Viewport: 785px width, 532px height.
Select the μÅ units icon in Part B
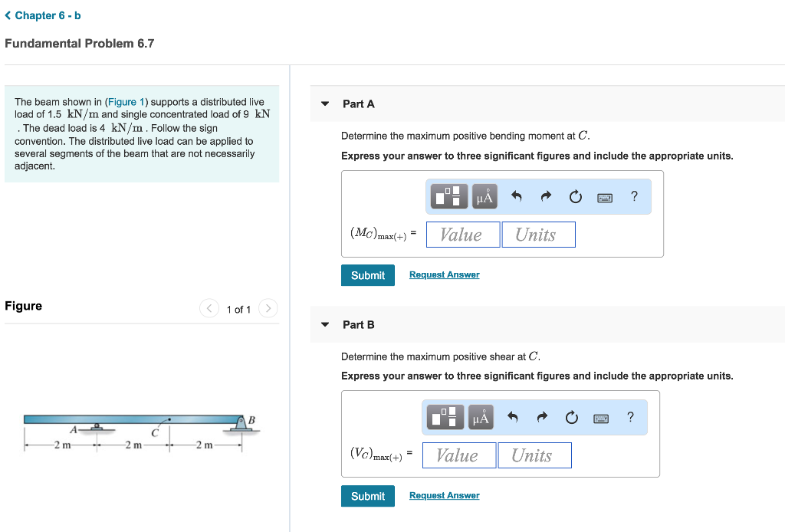[480, 417]
